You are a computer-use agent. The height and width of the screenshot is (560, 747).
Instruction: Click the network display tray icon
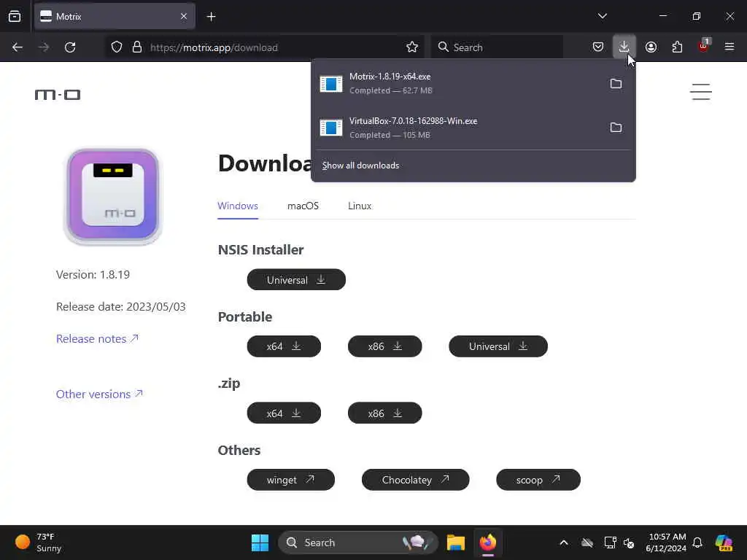pos(610,542)
